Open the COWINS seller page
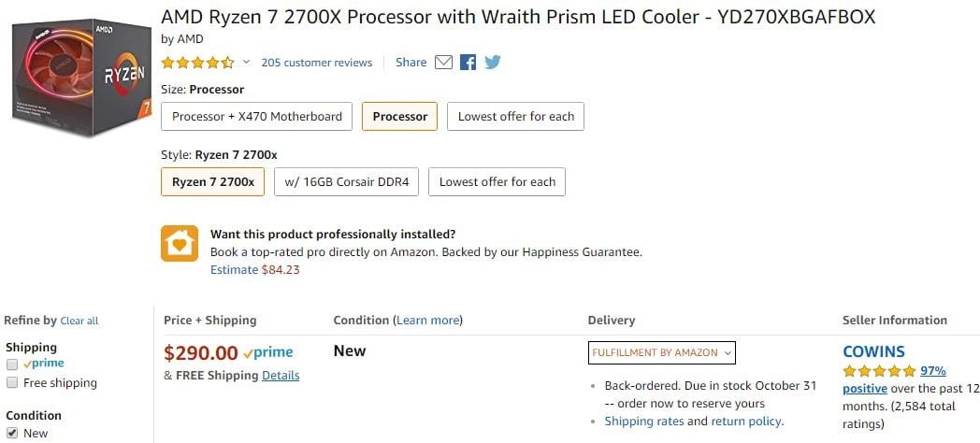980x443 pixels. [x=873, y=351]
